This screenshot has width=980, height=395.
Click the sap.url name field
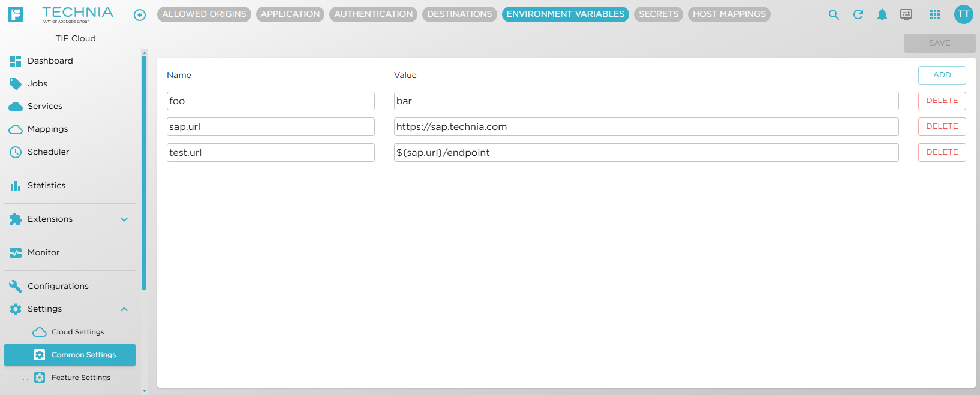[270, 126]
